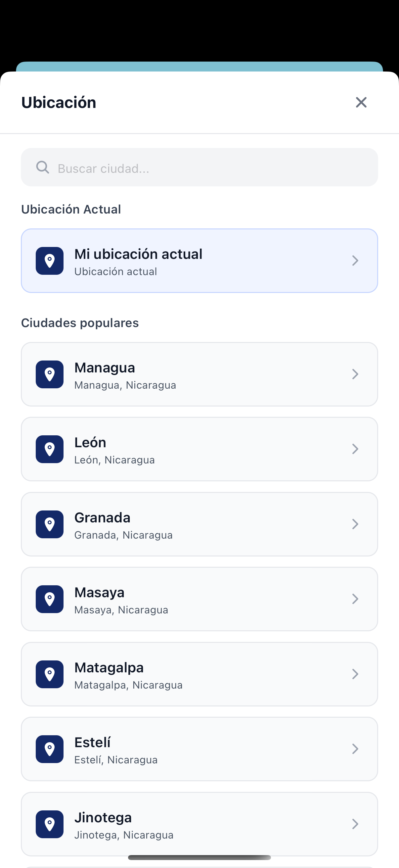This screenshot has width=399, height=868.
Task: Tap the Managua location pin icon
Action: click(50, 374)
